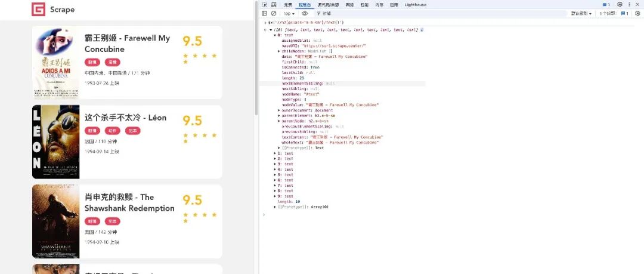Click the Shawshank Redemption poster thumbnail
644x274 pixels.
tap(56, 221)
